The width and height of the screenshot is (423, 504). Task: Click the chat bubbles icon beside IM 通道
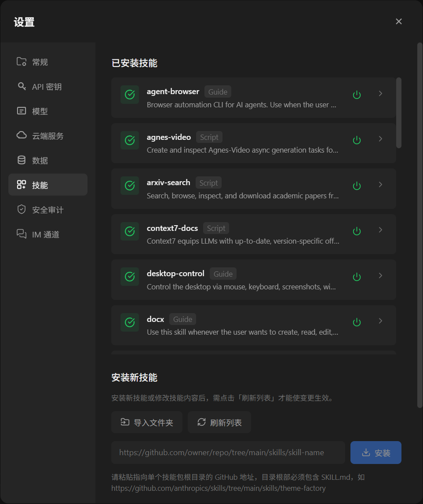(x=22, y=234)
